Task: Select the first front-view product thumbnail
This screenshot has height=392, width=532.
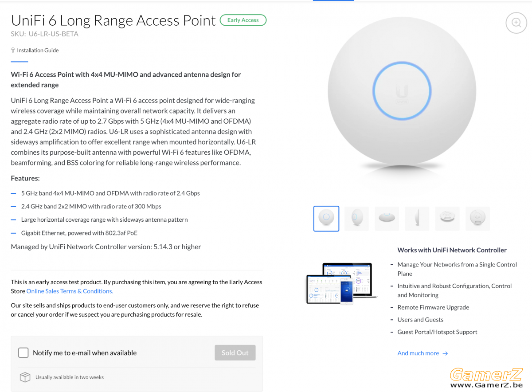Action: click(326, 219)
